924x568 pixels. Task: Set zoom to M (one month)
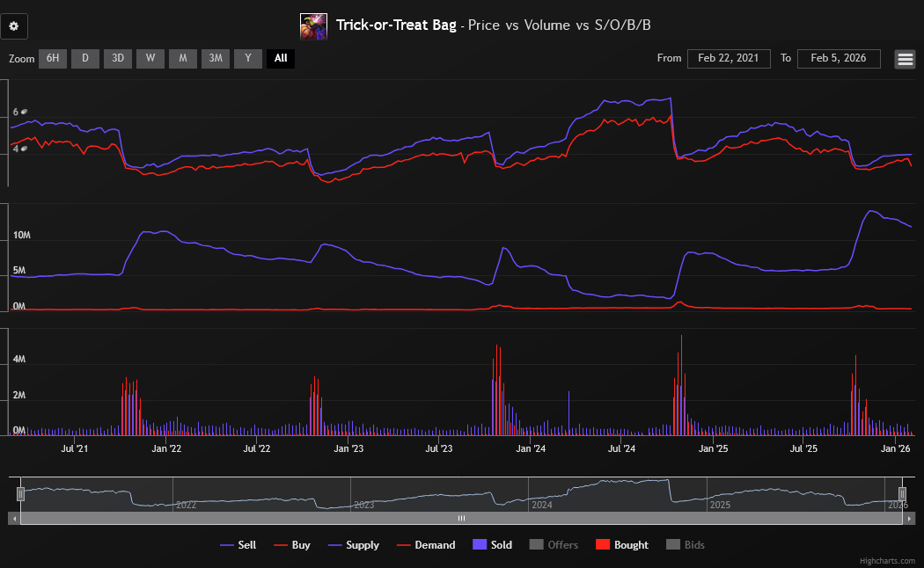183,58
